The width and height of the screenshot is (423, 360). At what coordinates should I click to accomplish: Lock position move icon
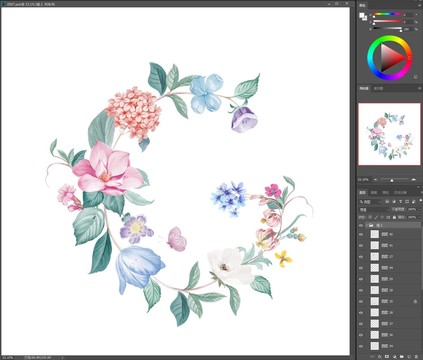[382, 217]
